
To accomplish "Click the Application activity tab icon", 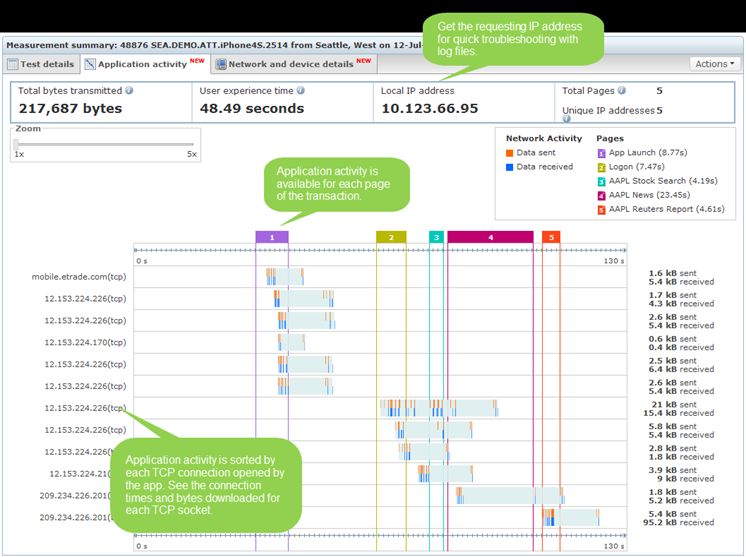I will tap(90, 64).
